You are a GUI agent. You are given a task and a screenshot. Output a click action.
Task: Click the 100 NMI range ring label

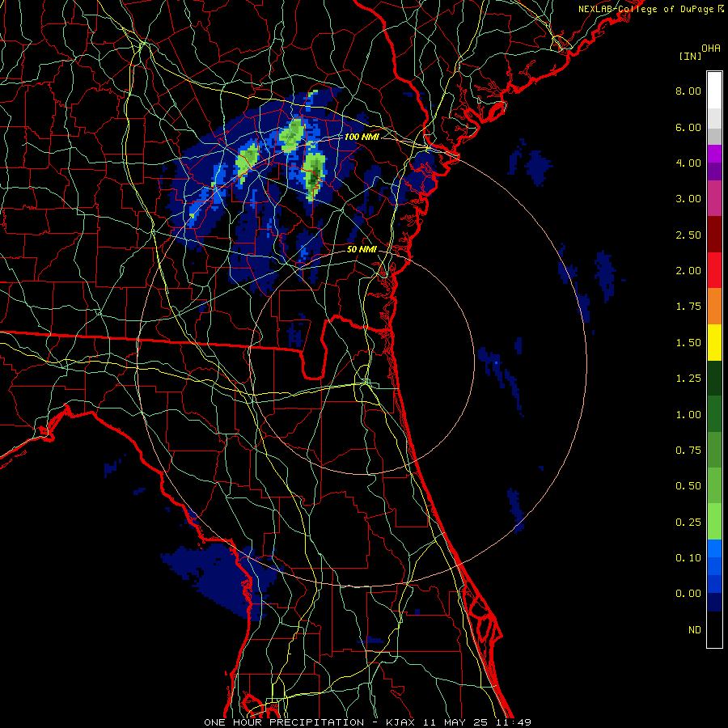point(362,137)
